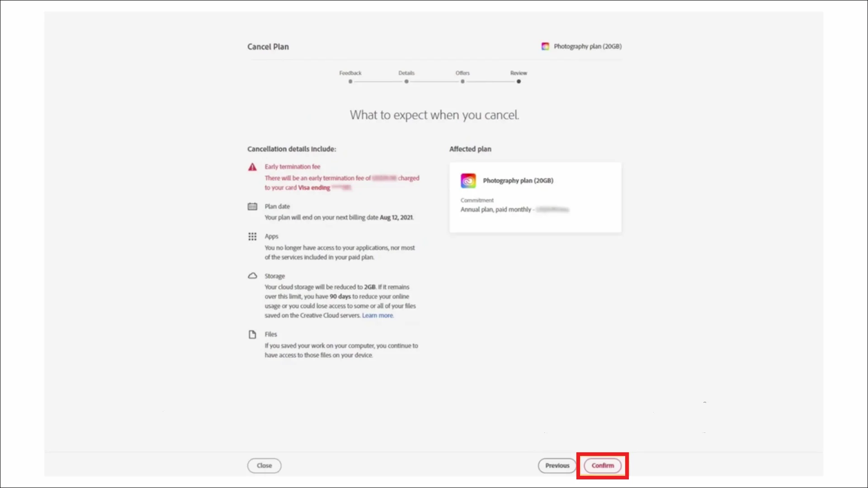The height and width of the screenshot is (488, 868).
Task: Click the Apps grid icon
Action: click(x=252, y=236)
